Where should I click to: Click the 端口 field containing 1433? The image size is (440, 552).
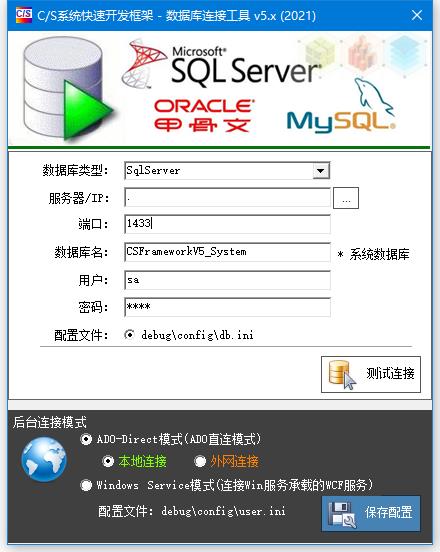point(227,224)
